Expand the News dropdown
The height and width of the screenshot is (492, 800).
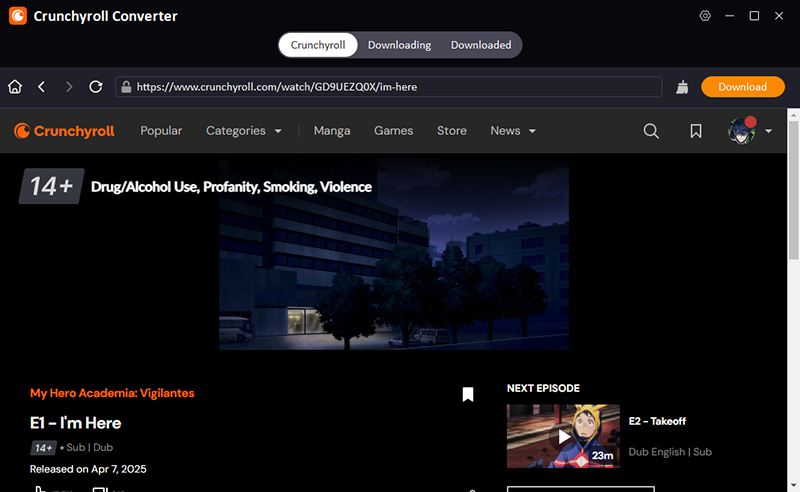[x=513, y=131]
